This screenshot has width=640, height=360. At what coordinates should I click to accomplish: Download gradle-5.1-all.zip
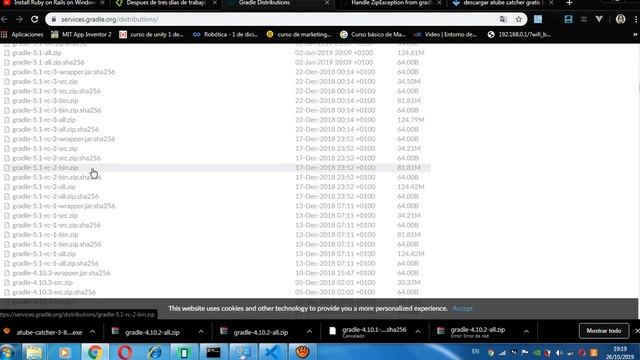[37, 53]
